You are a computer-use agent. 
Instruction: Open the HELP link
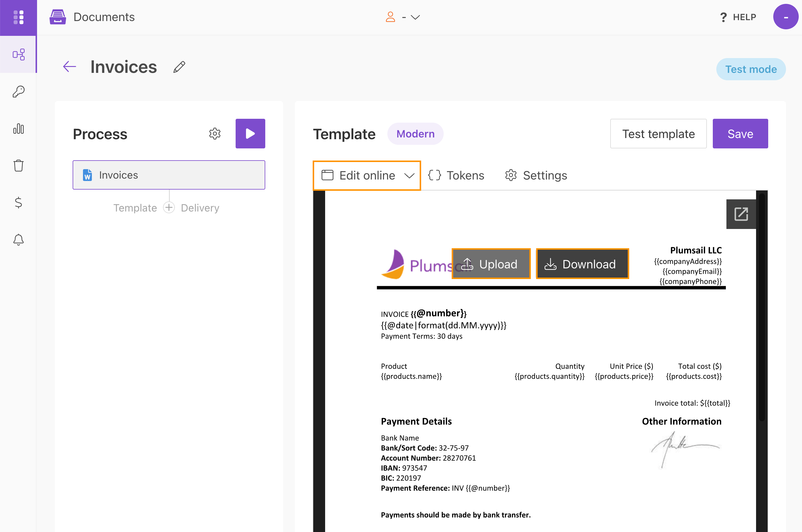738,17
